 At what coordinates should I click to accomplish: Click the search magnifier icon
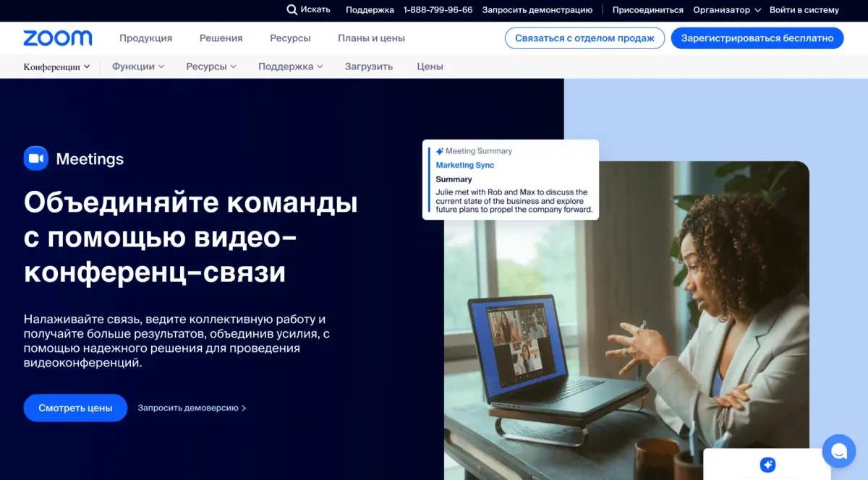(x=292, y=10)
